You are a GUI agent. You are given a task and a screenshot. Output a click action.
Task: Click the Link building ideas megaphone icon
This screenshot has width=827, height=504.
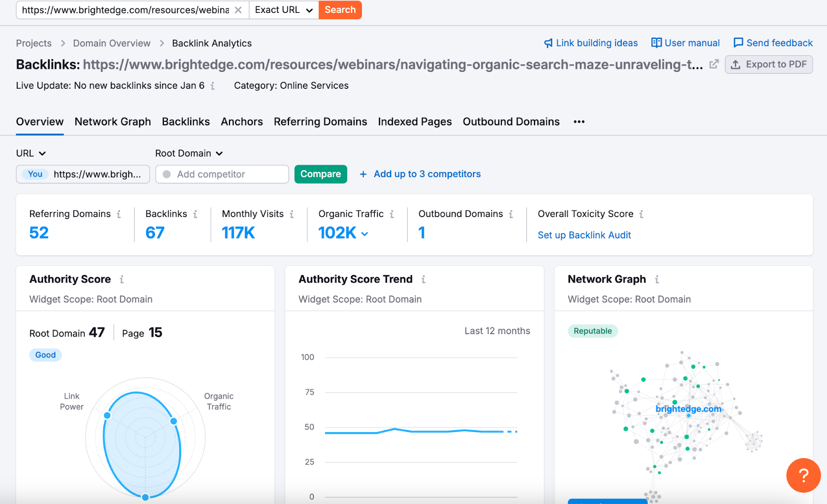[548, 43]
